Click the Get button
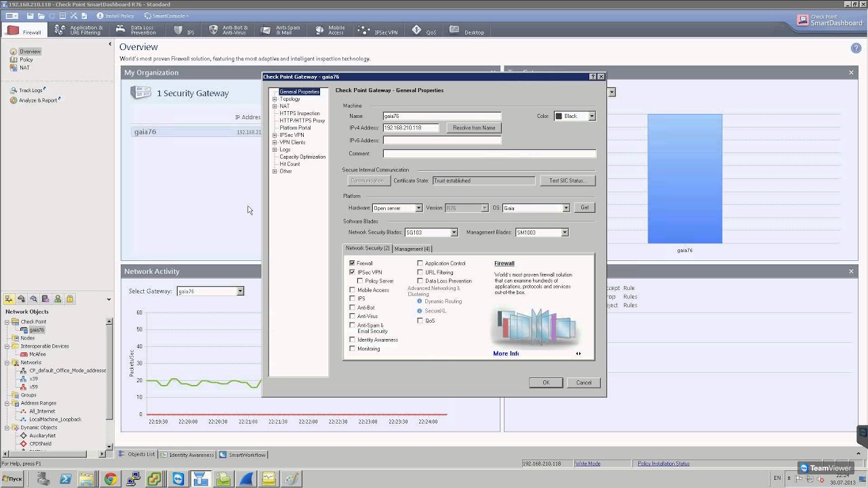Screen dimensions: 868x488 (x=585, y=207)
